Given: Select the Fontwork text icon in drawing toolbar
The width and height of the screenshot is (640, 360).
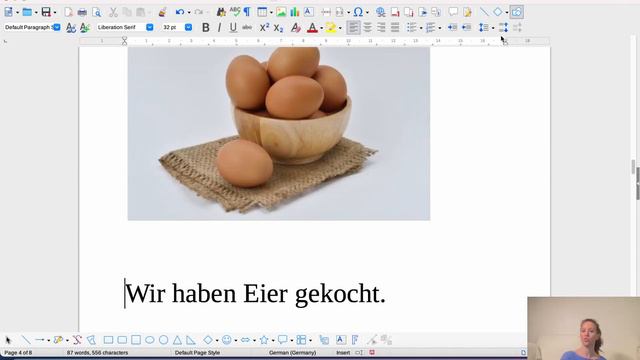Looking at the screenshot, I should [x=355, y=340].
